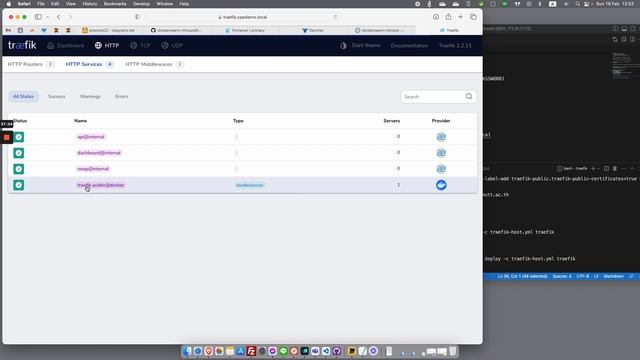Filter services by Success status
The width and height of the screenshot is (640, 360).
[57, 96]
